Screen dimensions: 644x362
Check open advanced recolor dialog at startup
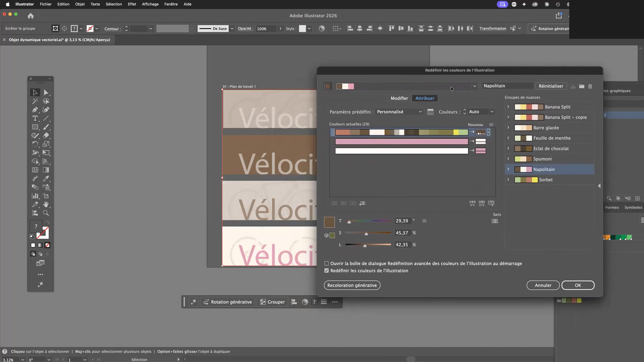(x=327, y=263)
